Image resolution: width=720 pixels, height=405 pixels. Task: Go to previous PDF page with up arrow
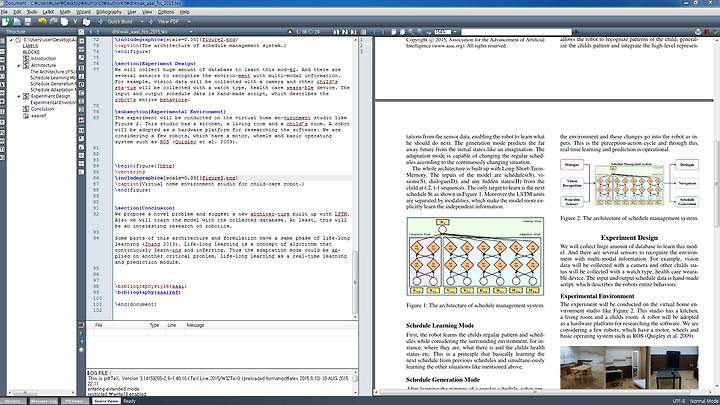(374, 32)
